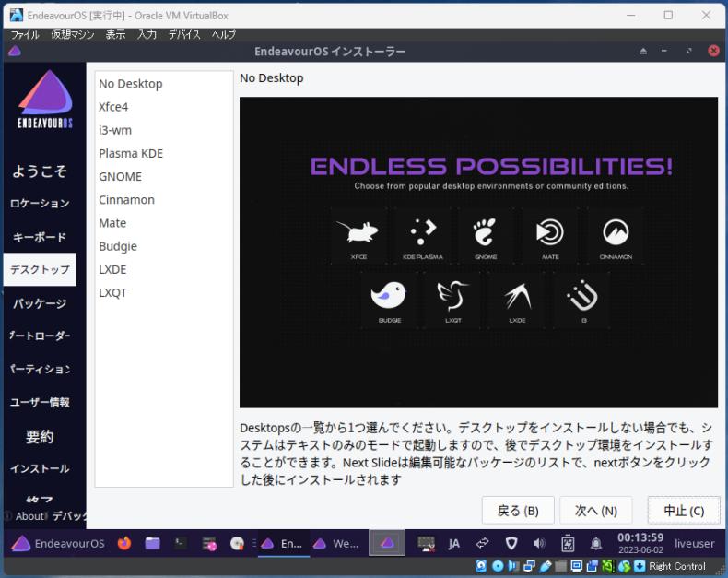Viewport: 728px width, 578px height.
Task: Click the 次へ (N) next button
Action: pyautogui.click(x=595, y=511)
